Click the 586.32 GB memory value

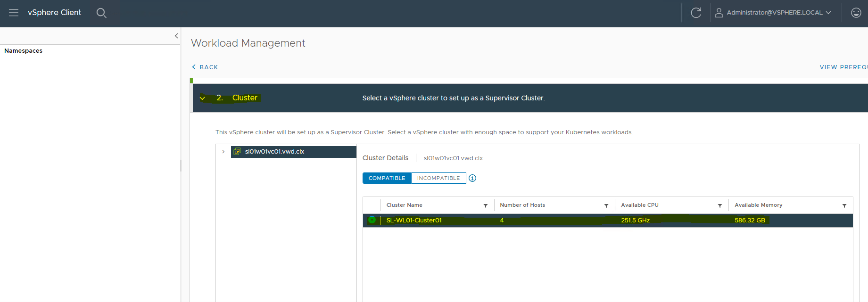pyautogui.click(x=750, y=220)
